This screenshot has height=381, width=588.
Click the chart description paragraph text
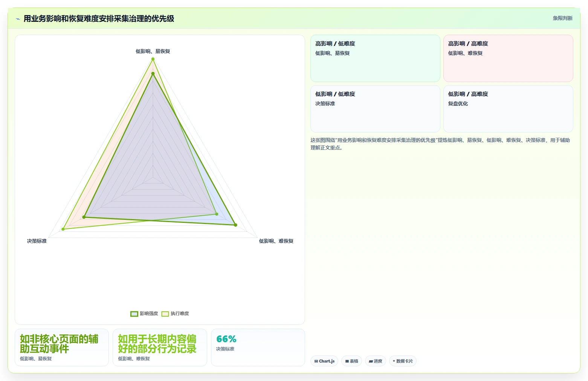[440, 144]
